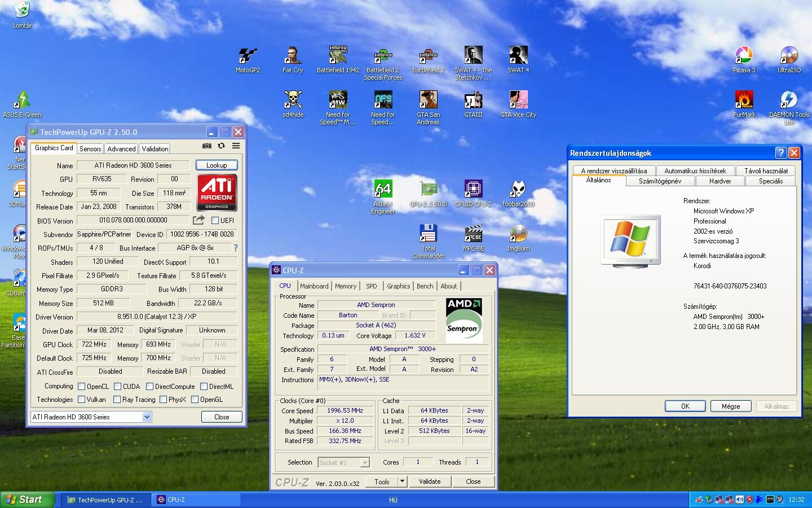
Task: Click the GPU-Z screenshot camera icon
Action: (207, 146)
